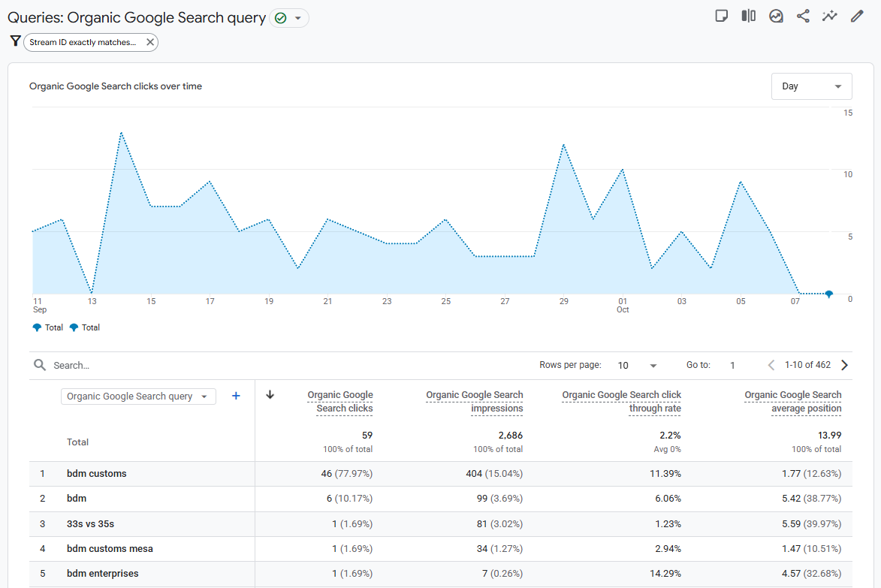
Task: Open Organic Google Search query dimension dropdown
Action: (x=138, y=397)
